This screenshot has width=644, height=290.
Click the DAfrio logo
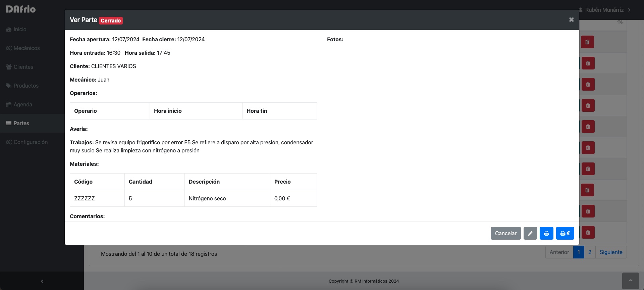tap(21, 9)
